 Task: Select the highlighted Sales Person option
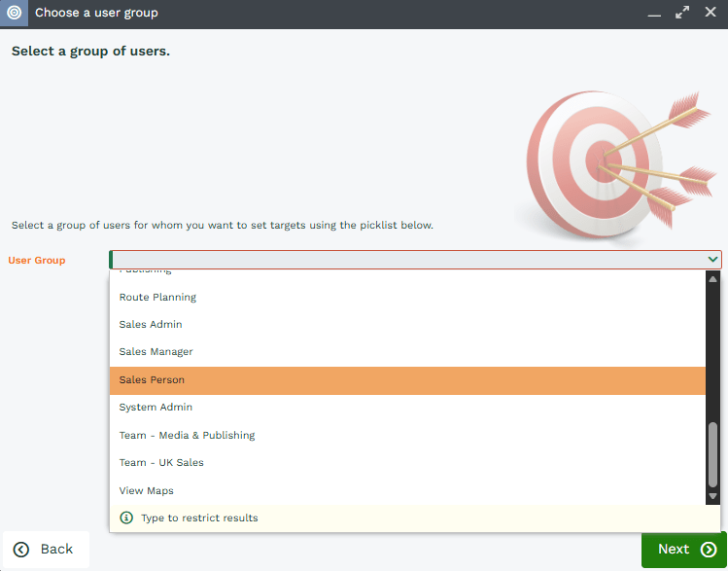(152, 379)
